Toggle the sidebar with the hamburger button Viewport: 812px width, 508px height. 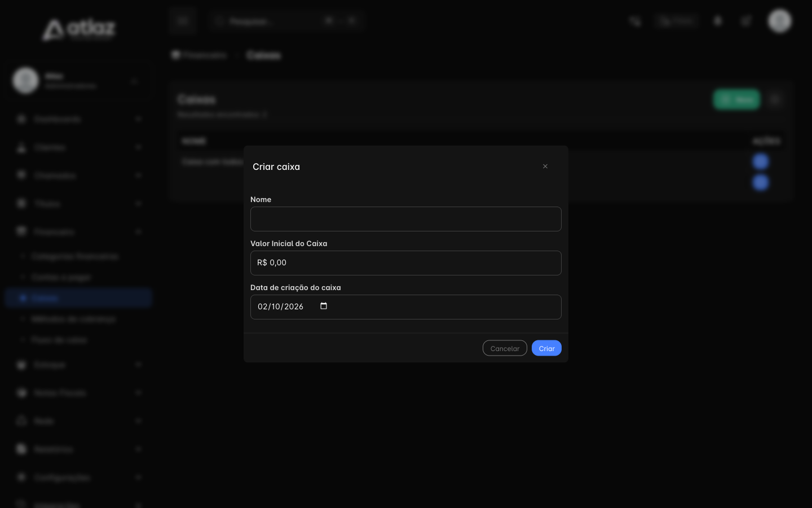[x=182, y=21]
